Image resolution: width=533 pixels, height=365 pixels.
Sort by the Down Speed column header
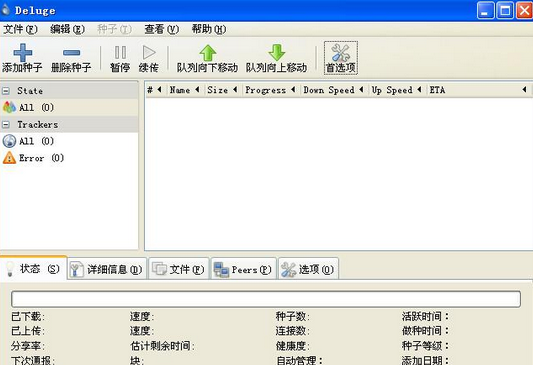pyautogui.click(x=334, y=90)
